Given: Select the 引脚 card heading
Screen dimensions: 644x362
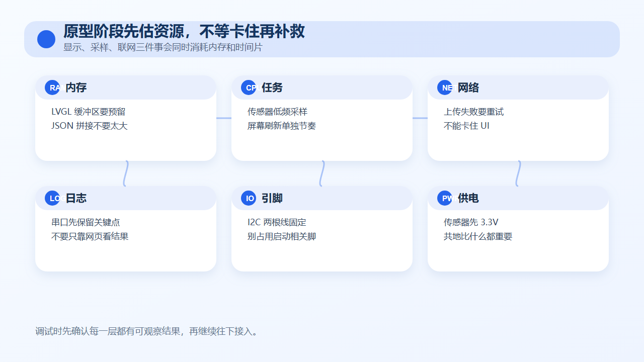Looking at the screenshot, I should tap(272, 198).
